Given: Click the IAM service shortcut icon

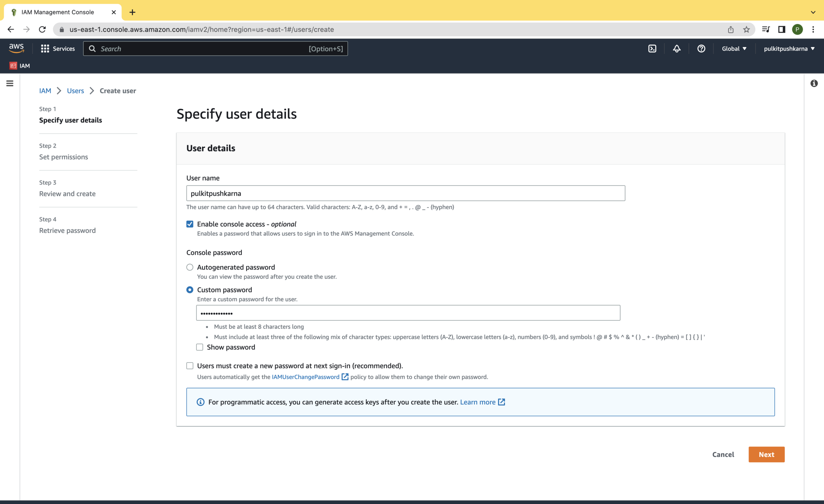Looking at the screenshot, I should pyautogui.click(x=13, y=66).
